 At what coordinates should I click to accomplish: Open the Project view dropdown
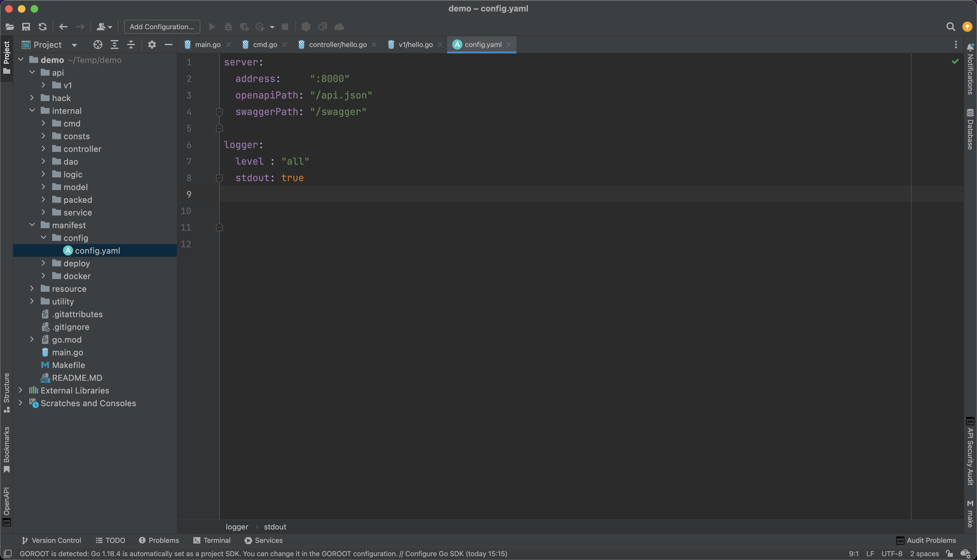click(74, 45)
